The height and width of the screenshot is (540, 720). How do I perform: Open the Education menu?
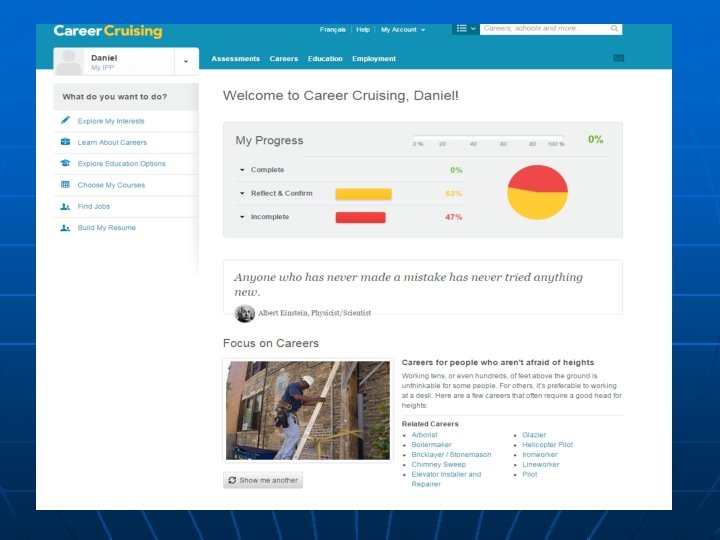pyautogui.click(x=325, y=59)
